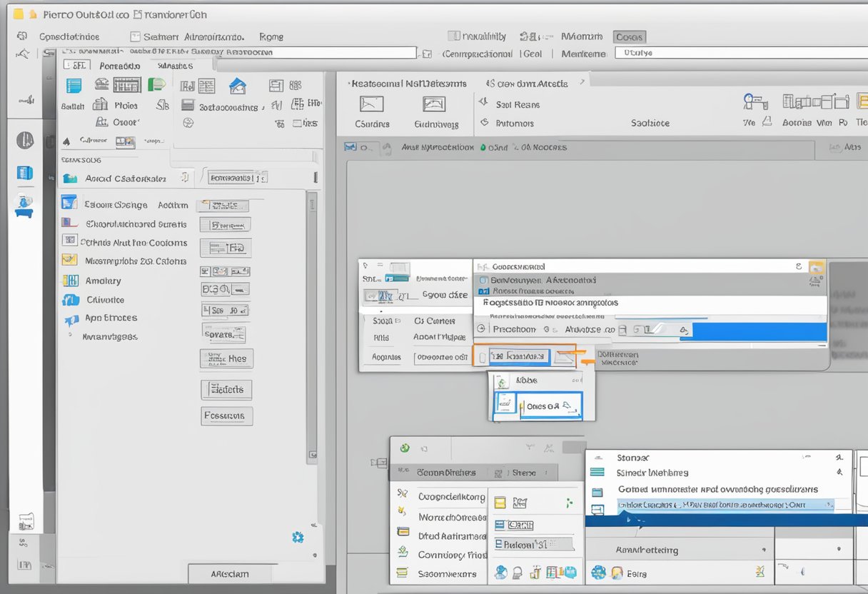Open the Ooeoartee dropdown next to Agoartes
The image size is (868, 594).
tap(441, 357)
